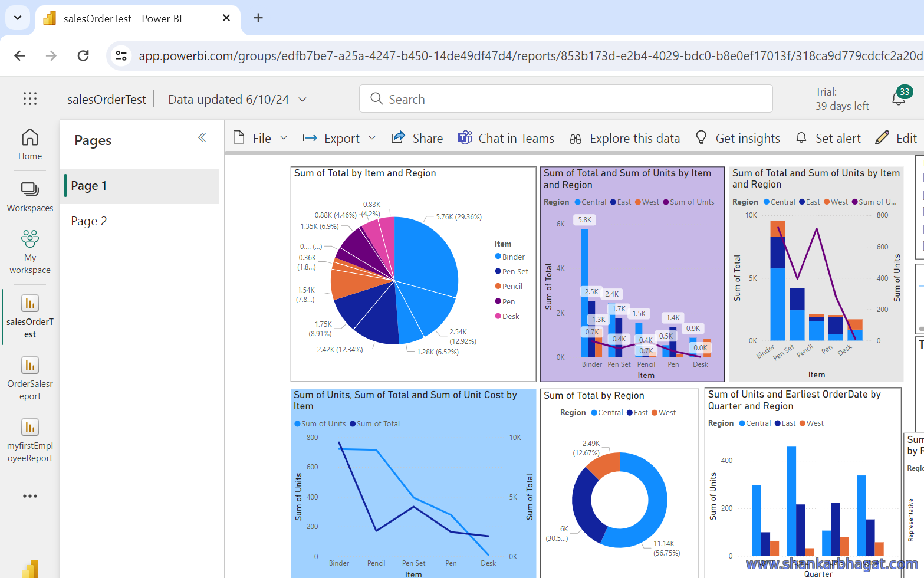Click the Search input field
Image resolution: width=924 pixels, height=578 pixels.
[566, 98]
